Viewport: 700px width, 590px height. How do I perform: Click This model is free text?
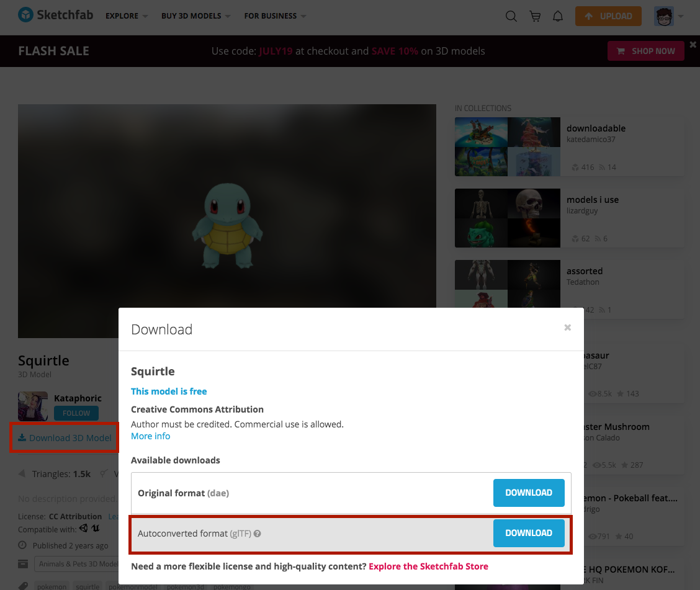[x=169, y=391]
